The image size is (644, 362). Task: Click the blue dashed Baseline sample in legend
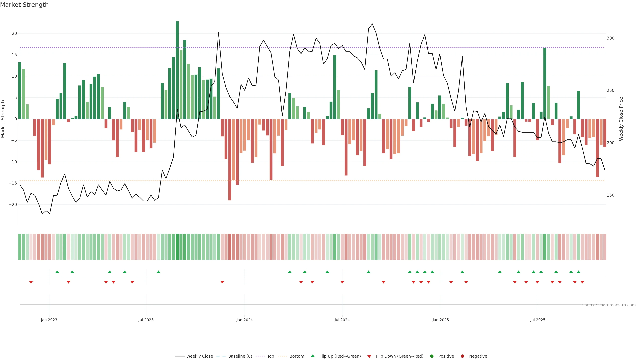click(221, 356)
